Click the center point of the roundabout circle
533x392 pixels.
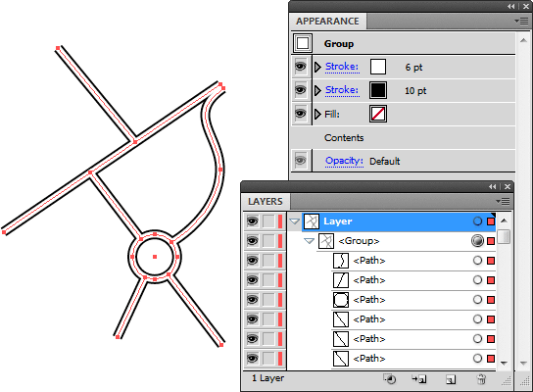(155, 257)
